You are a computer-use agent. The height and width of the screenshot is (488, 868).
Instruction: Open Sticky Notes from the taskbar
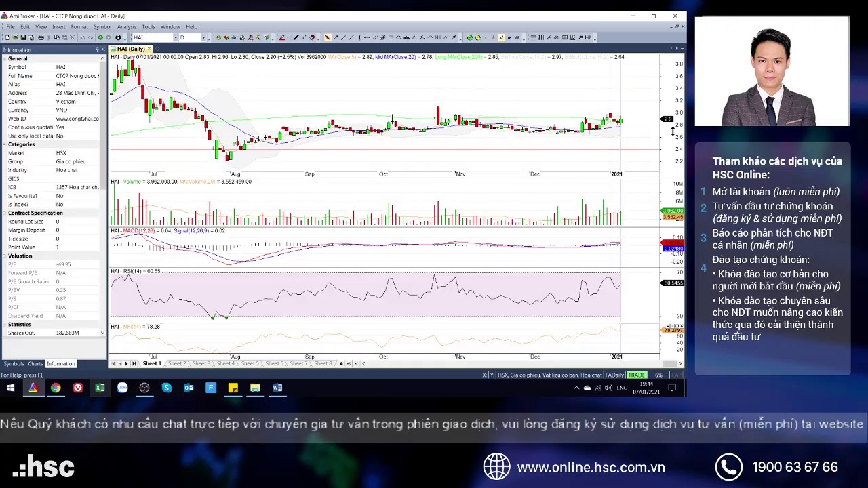point(233,388)
